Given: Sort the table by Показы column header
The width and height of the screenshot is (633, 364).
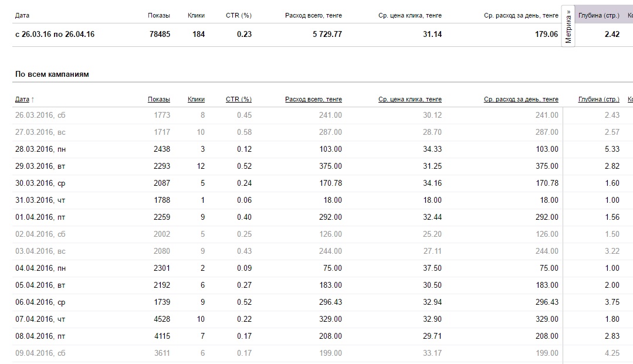Looking at the screenshot, I should (x=159, y=100).
